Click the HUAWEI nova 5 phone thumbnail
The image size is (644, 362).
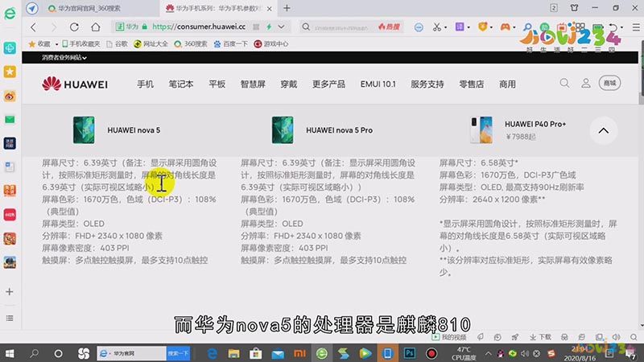tap(84, 130)
